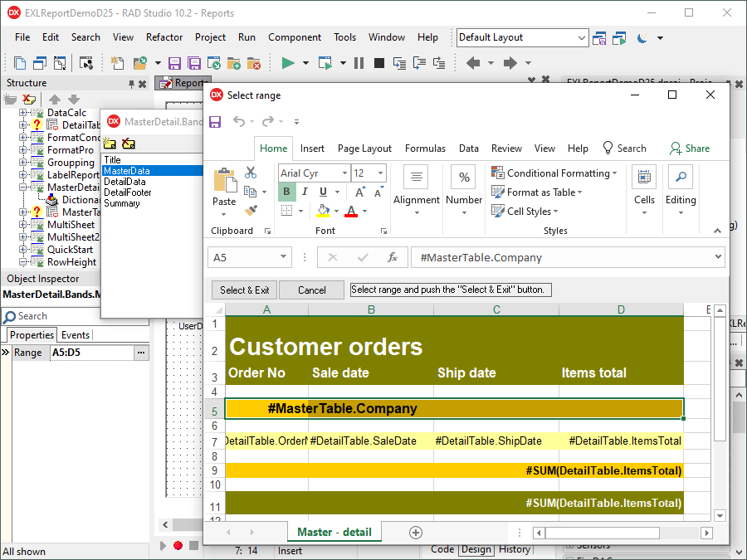
Task: Switch to the Code view tab
Action: click(442, 549)
